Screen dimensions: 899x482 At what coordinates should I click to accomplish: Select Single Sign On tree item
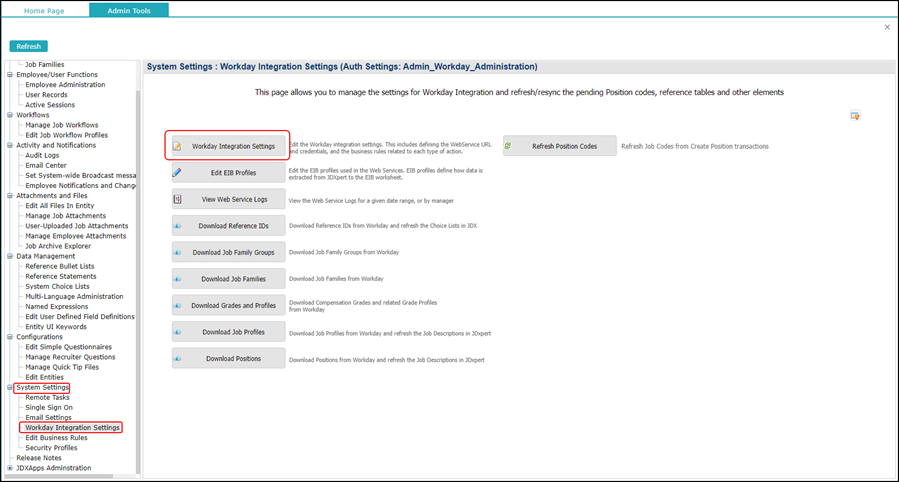[49, 407]
